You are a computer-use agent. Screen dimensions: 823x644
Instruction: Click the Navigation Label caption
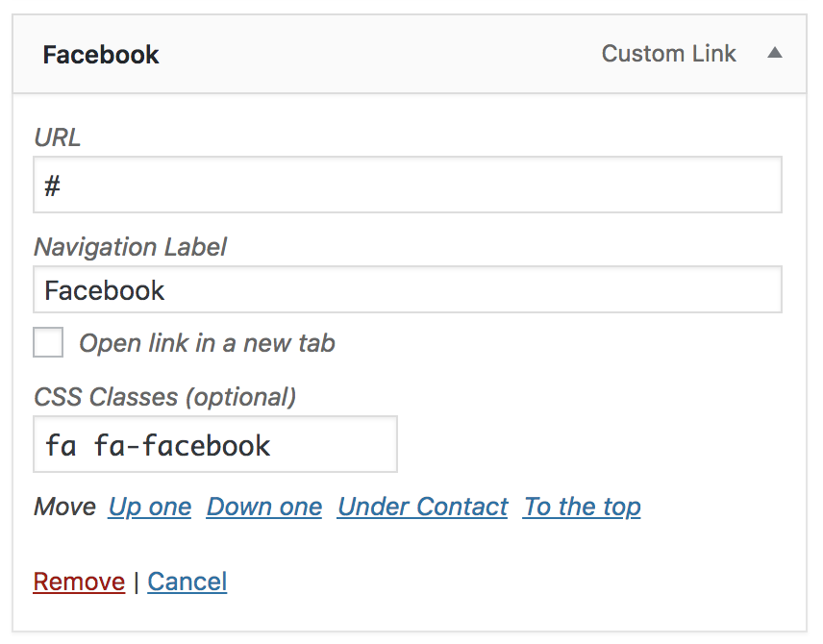click(x=130, y=247)
